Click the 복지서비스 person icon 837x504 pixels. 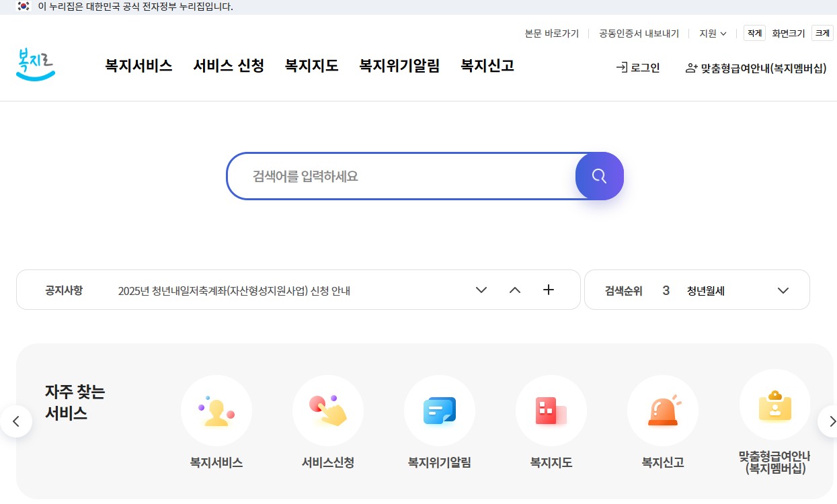click(x=216, y=411)
